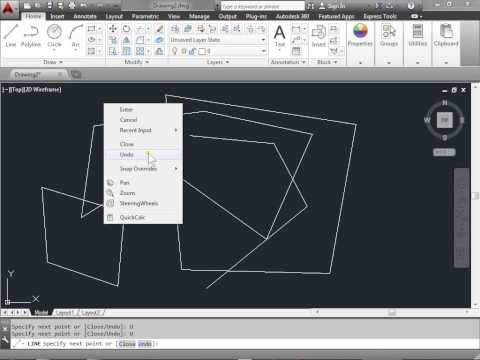Open the Clipboard panel button
This screenshot has height=360, width=480.
[446, 35]
